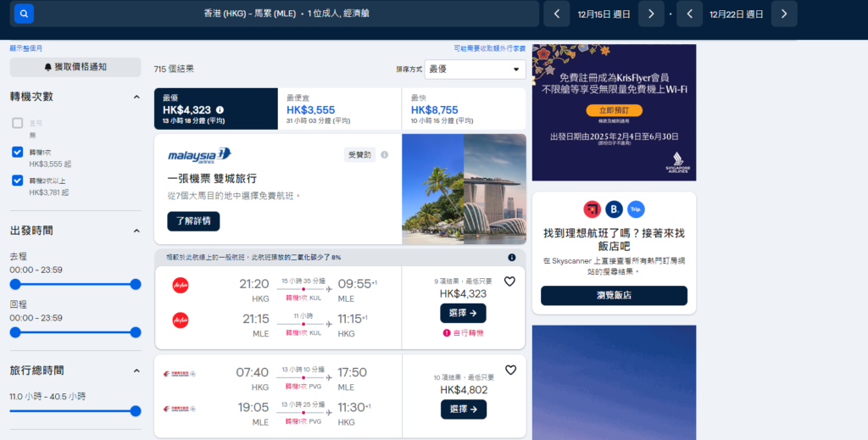Switch to the cheapest HK$3,555 tab
Screen dimensions: 868x440
(x=339, y=109)
